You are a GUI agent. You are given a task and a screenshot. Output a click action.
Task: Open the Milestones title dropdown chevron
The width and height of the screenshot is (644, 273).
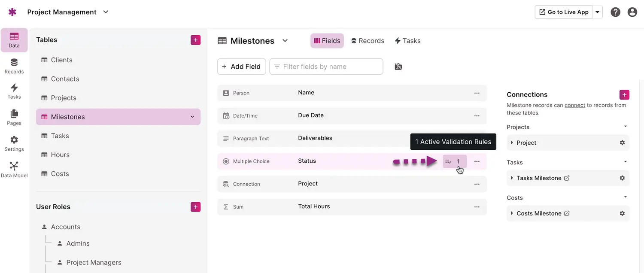[x=285, y=41]
